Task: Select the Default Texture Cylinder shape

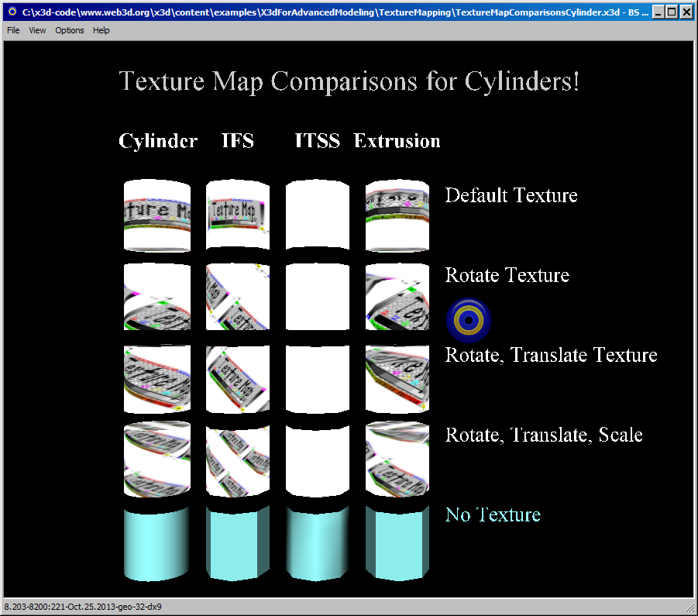Action: point(157,215)
